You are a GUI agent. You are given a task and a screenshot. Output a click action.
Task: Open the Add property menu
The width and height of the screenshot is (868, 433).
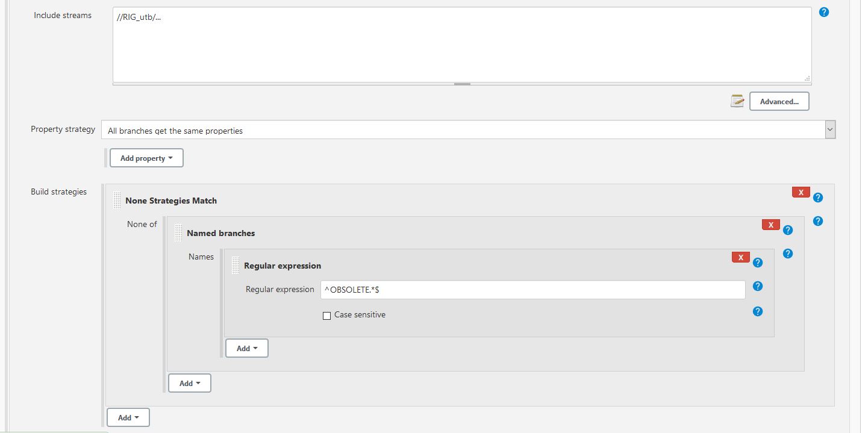[146, 158]
